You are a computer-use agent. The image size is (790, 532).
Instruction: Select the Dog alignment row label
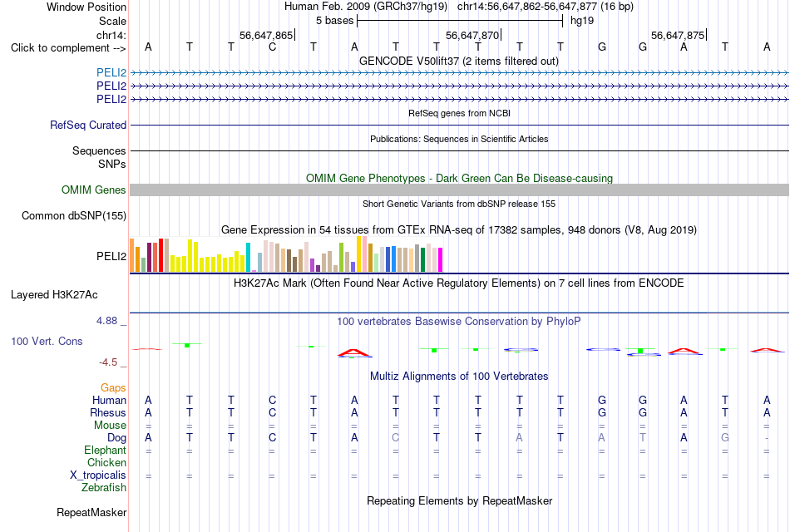(x=116, y=438)
